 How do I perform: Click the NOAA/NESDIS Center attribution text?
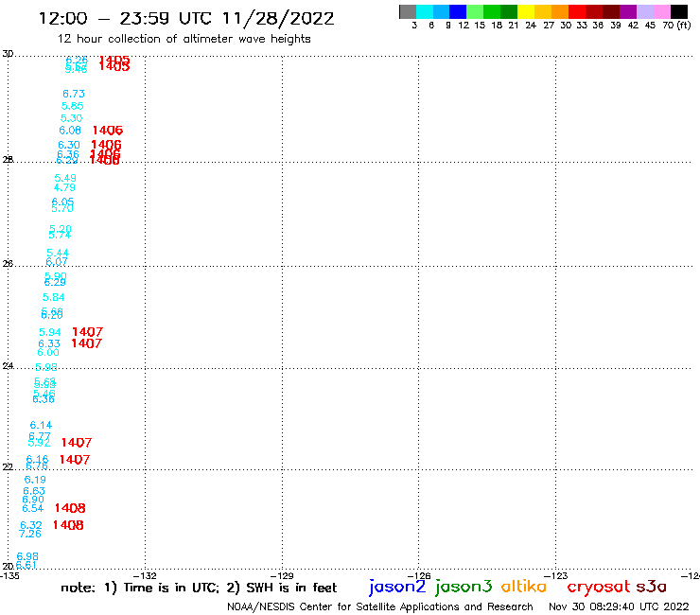380,607
